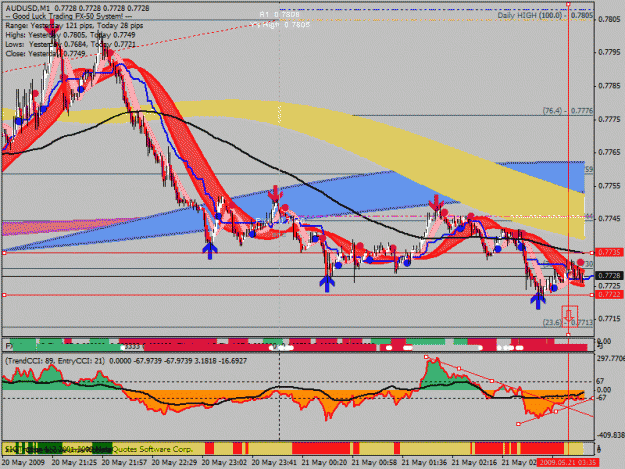Screen dimensions: 625x469
Task: Click the R1 0.7808 pivot label
Action: pyautogui.click(x=279, y=14)
